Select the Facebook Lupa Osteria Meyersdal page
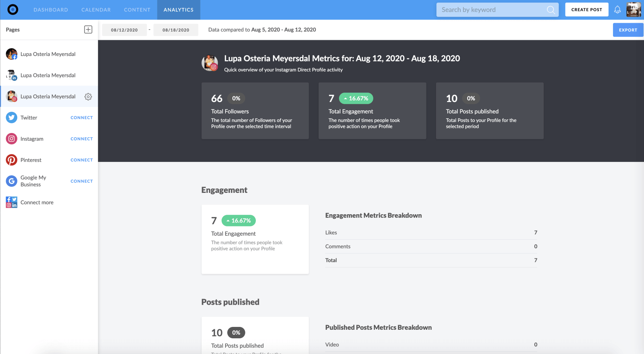 point(48,54)
